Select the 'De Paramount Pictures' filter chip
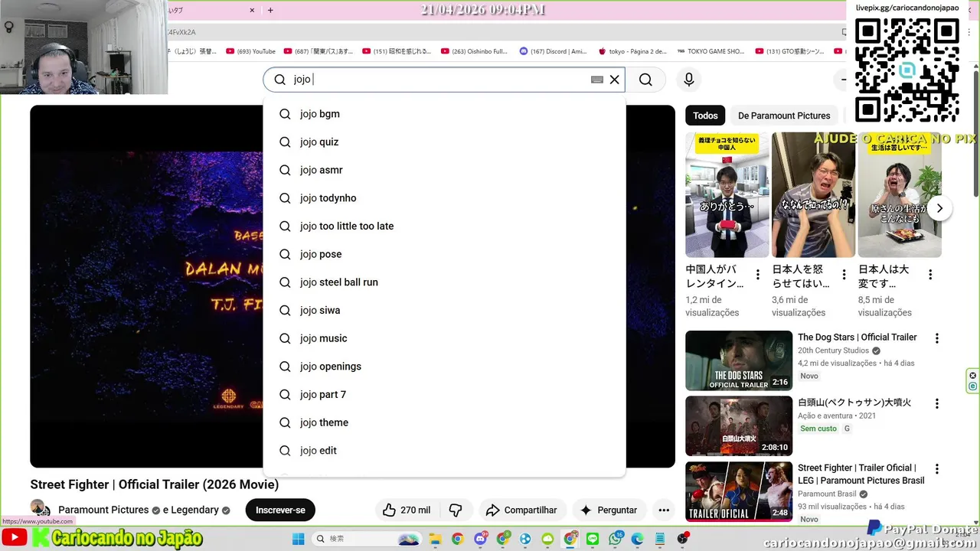Screen dimensions: 980x551 784,116
